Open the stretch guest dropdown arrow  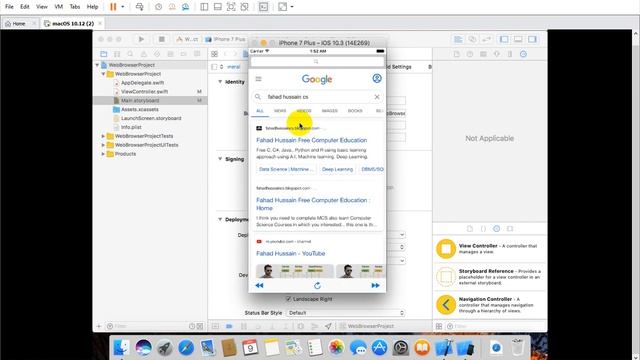tap(292, 7)
